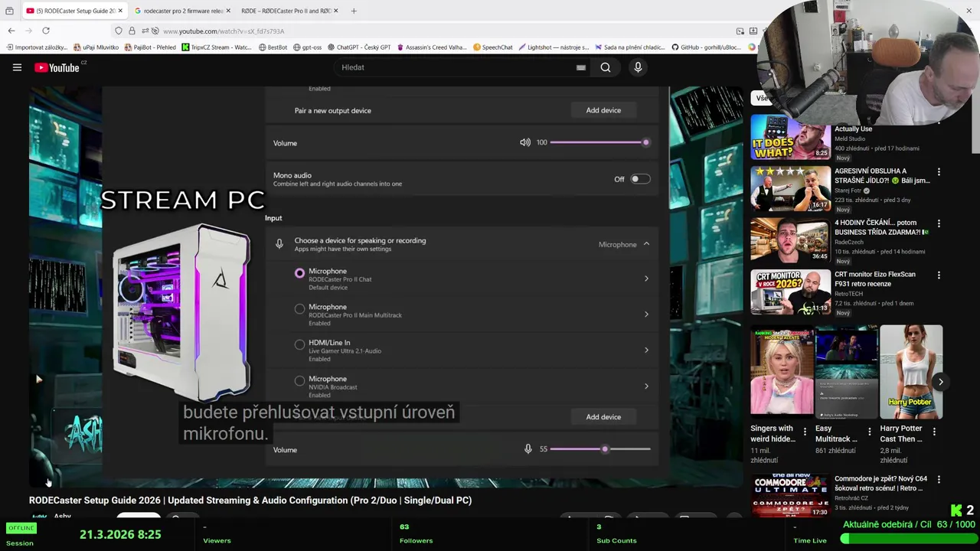Expand RODECaster Pro II Chat device chevron
Screen dimensions: 980x551
pyautogui.click(x=646, y=279)
